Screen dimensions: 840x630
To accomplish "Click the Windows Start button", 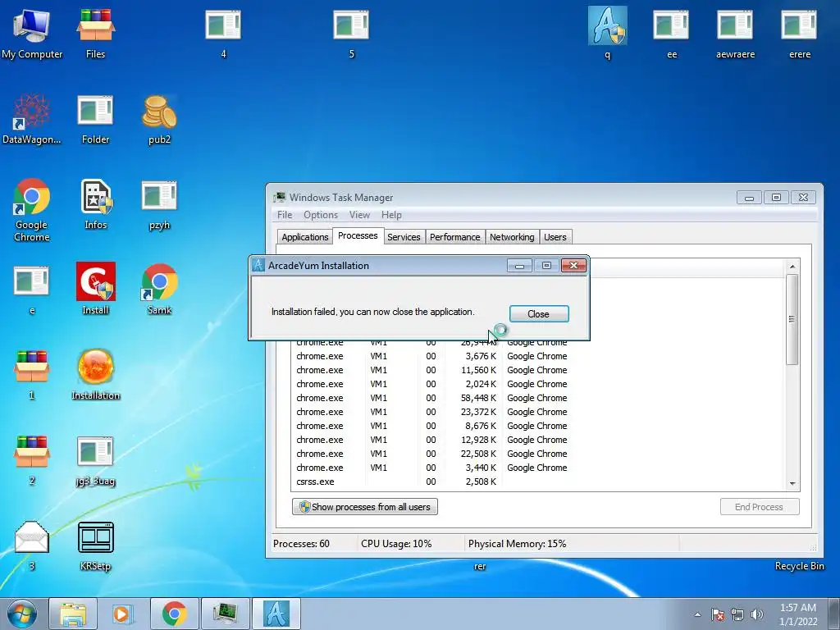I will coord(22,614).
